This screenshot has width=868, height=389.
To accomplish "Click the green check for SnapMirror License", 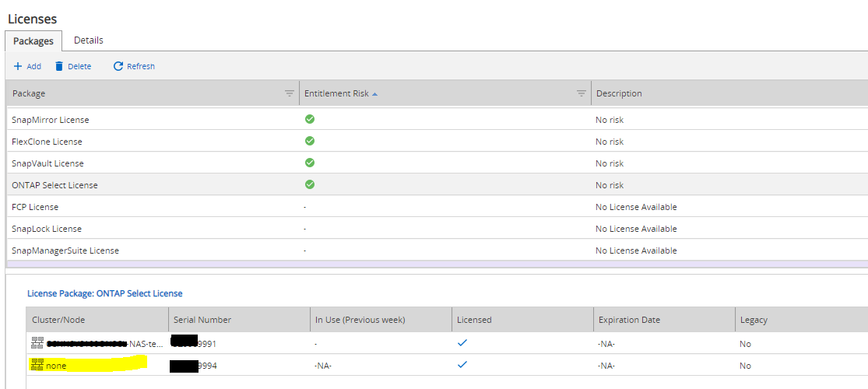I will click(x=310, y=120).
